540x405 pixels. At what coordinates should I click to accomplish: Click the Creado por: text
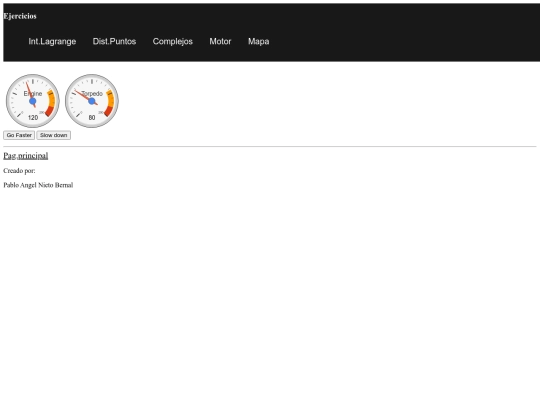tap(19, 171)
